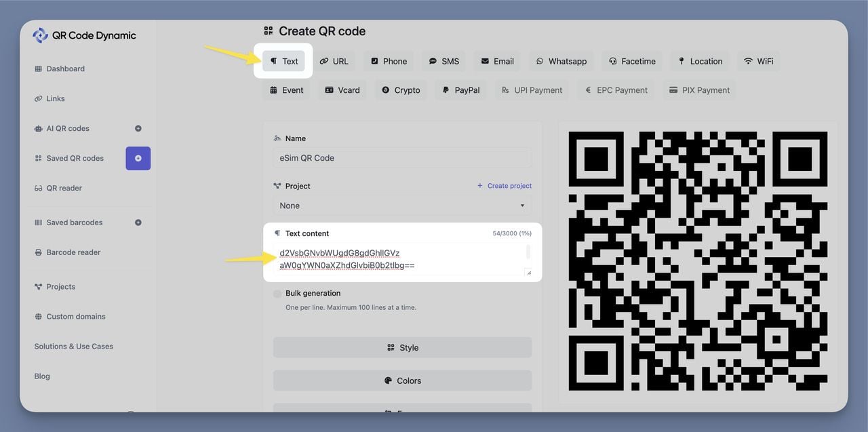Click the robot icon beside AI QR codes
This screenshot has width=868, height=432.
click(38, 128)
